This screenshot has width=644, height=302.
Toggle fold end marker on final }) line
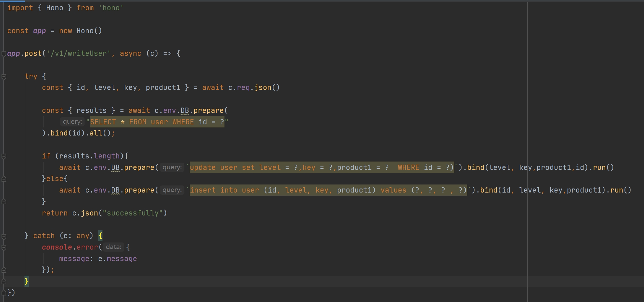coord(4,293)
